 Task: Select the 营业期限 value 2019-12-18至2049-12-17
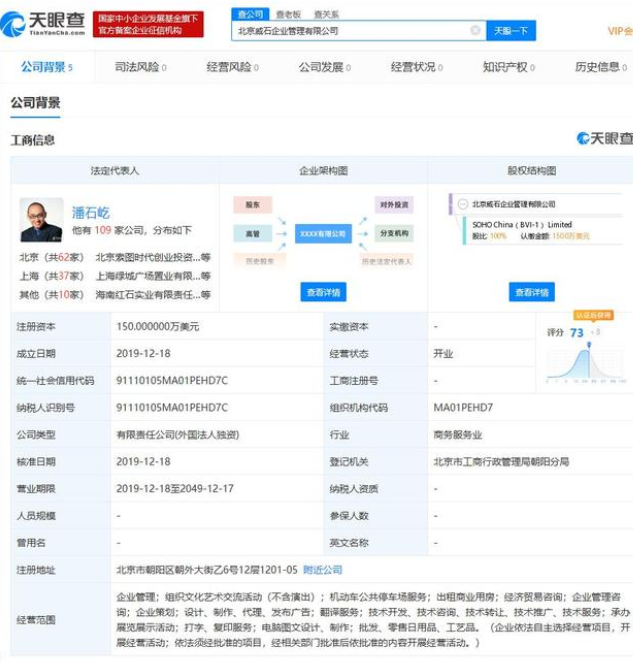pyautogui.click(x=175, y=488)
